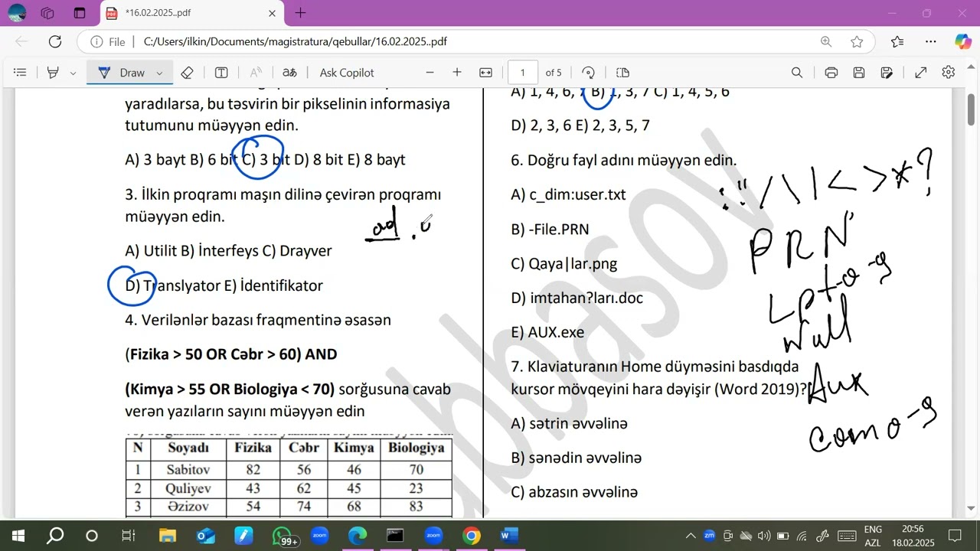
Task: Open WhatsApp from the taskbar
Action: [x=283, y=536]
